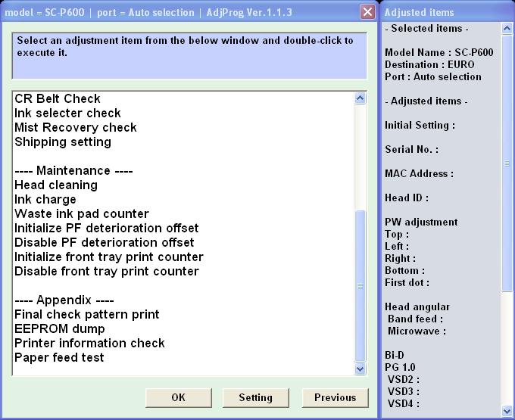Click Adjusted items panel scroll down arrow

click(507, 410)
